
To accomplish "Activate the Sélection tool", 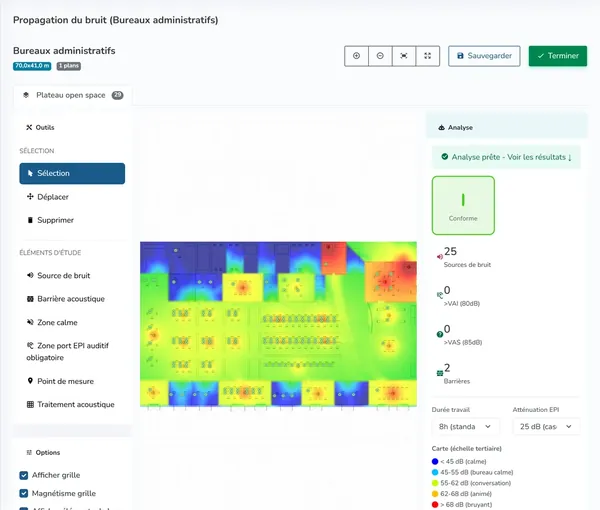I will (72, 173).
